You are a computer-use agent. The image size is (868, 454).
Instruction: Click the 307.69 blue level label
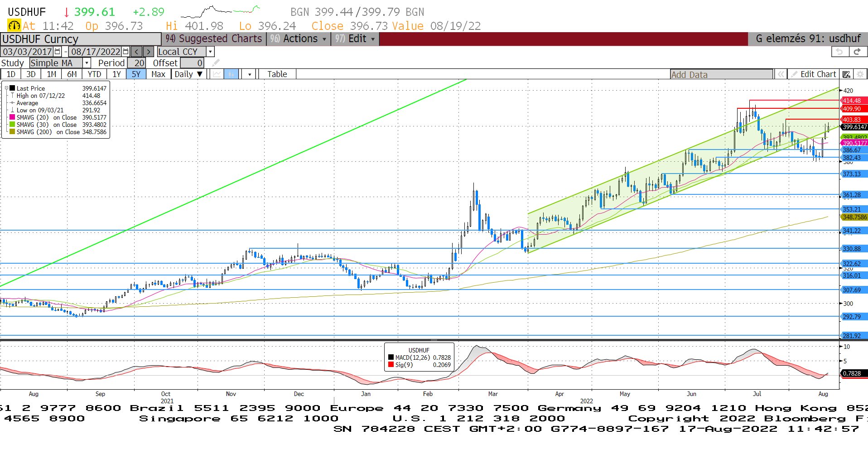click(x=854, y=290)
